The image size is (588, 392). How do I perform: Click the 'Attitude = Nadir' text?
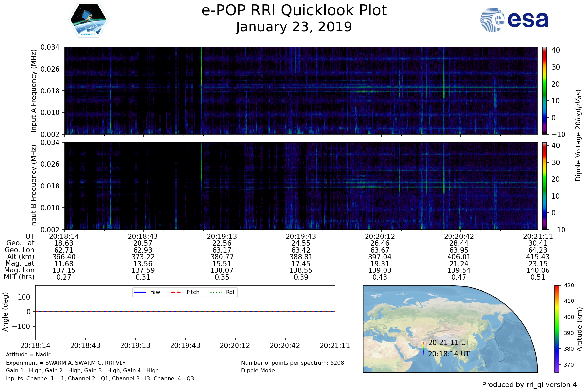28,354
